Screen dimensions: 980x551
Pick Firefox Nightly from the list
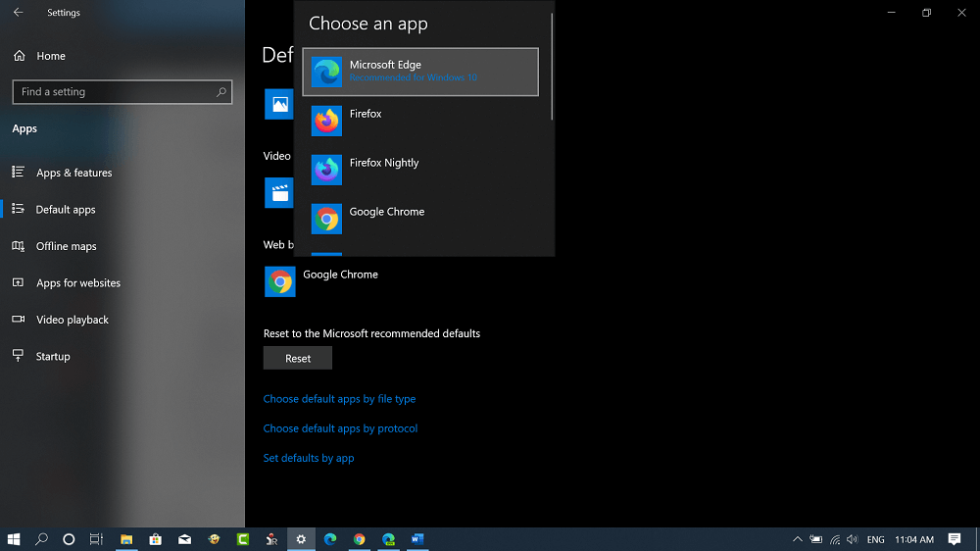pyautogui.click(x=420, y=170)
